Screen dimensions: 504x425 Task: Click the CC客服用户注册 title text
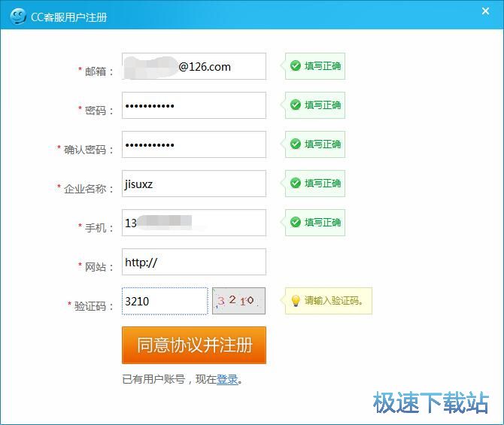[68, 17]
